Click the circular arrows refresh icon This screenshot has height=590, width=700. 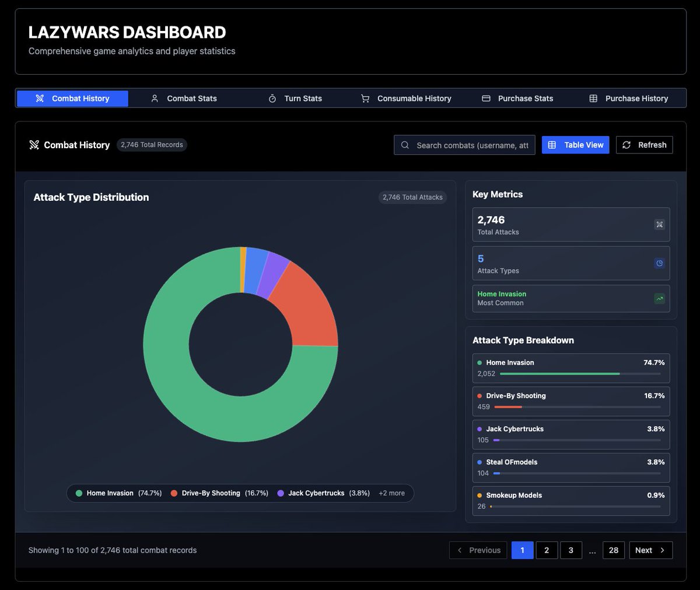coord(626,145)
